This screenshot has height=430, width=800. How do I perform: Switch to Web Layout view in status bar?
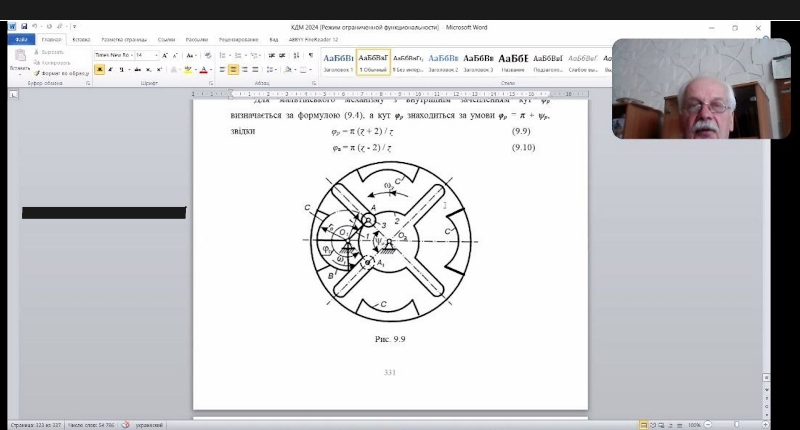coord(661,424)
